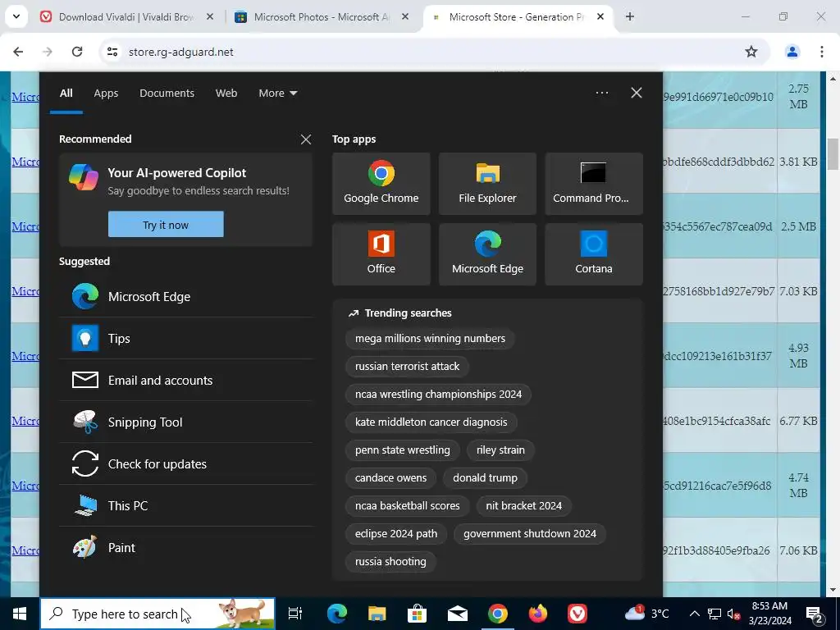Search eclipse 2024 path trending
840x630 pixels.
(x=396, y=533)
